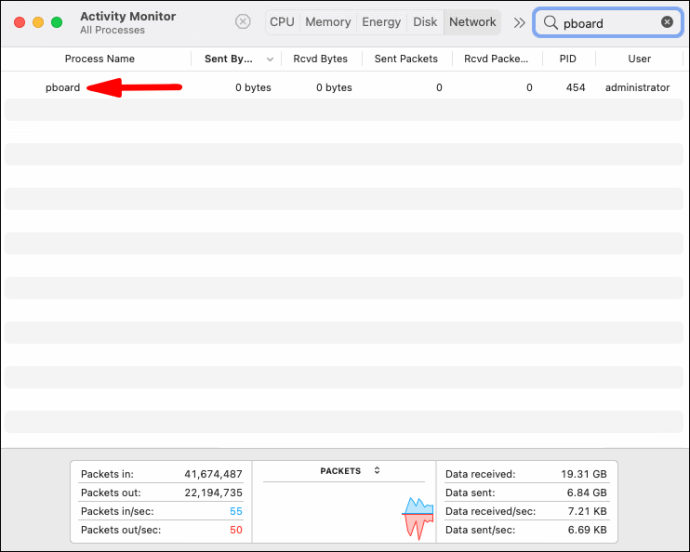Sort by the Sent Packets column

406,59
